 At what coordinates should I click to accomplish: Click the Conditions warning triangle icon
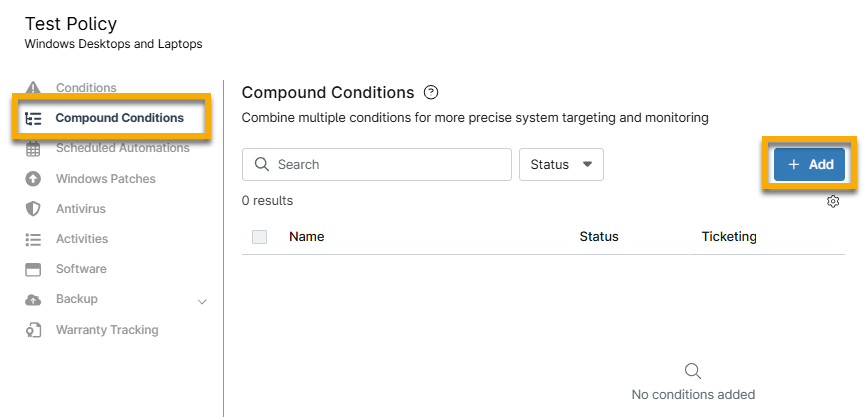(x=33, y=88)
